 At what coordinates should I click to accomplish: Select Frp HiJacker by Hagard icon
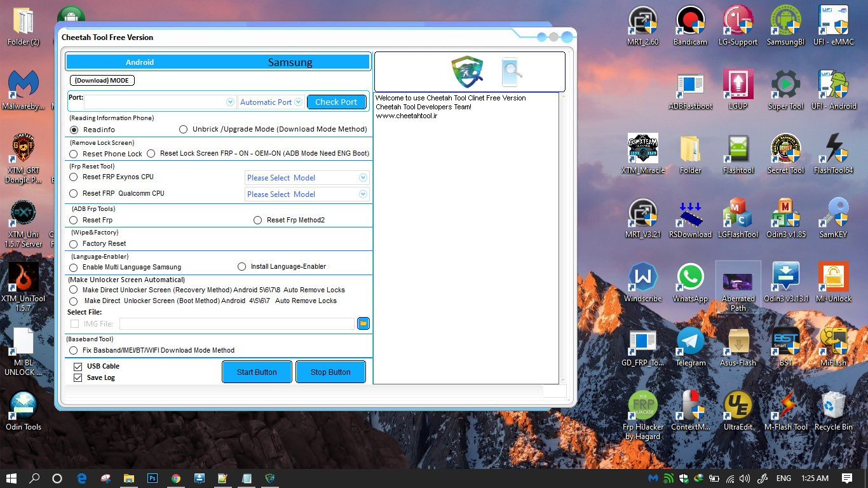pyautogui.click(x=642, y=416)
